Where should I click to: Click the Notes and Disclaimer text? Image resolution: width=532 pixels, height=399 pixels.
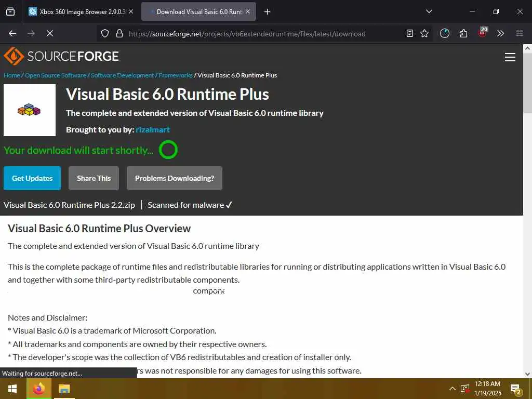pyautogui.click(x=47, y=318)
